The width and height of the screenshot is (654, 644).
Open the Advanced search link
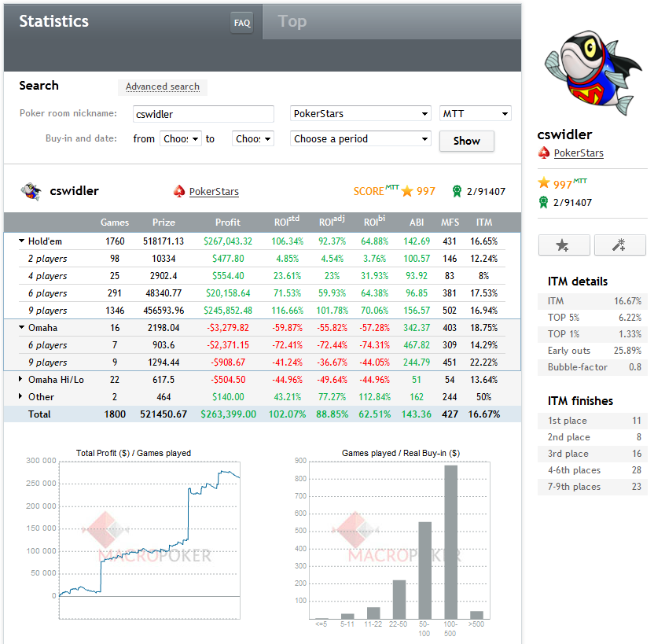163,86
